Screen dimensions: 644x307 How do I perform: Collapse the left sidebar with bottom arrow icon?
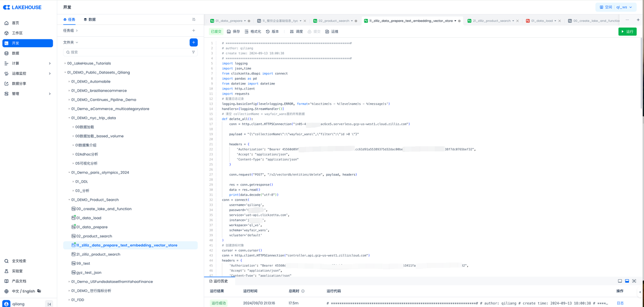click(49, 304)
